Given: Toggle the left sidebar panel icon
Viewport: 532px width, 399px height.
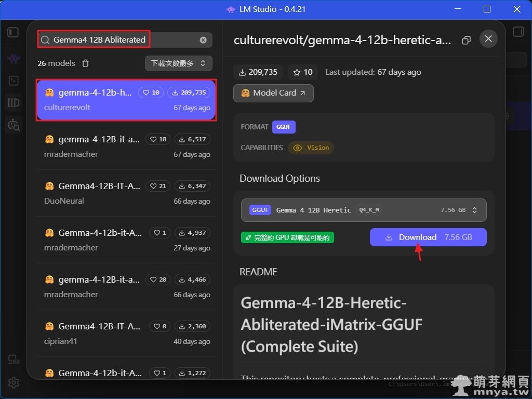Looking at the screenshot, I should [13, 32].
